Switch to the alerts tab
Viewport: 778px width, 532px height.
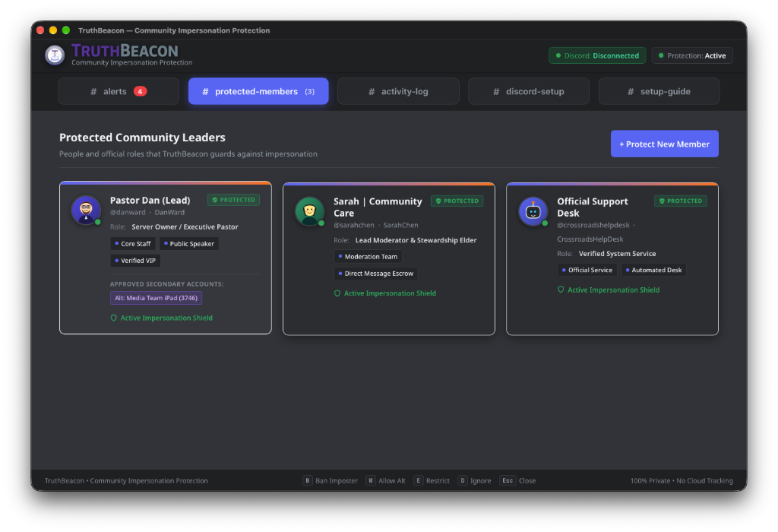pos(119,91)
